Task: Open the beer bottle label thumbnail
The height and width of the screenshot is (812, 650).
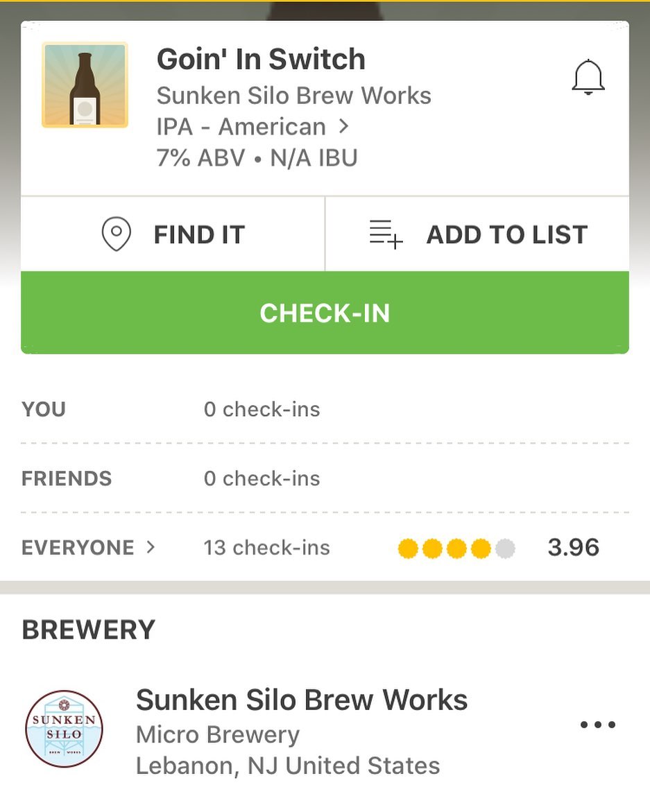Action: [x=85, y=85]
